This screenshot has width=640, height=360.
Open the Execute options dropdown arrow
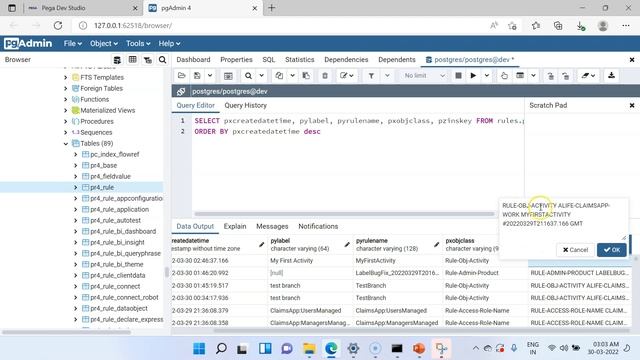487,76
